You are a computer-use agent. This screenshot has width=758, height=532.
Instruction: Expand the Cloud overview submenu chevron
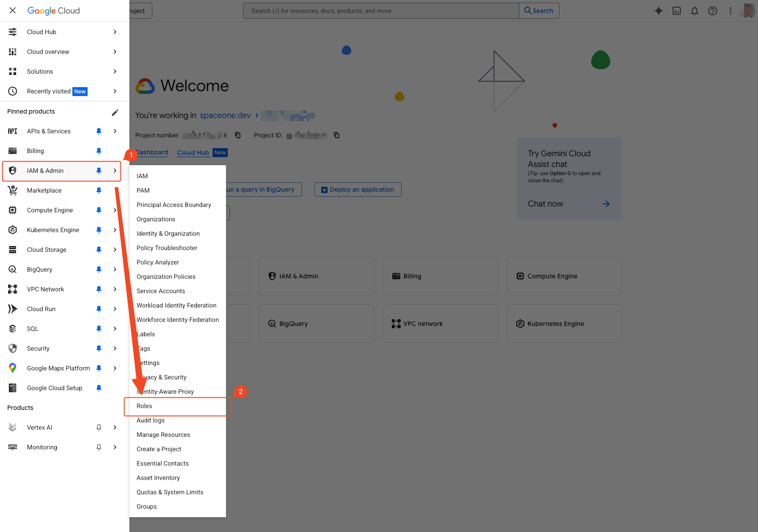(115, 52)
